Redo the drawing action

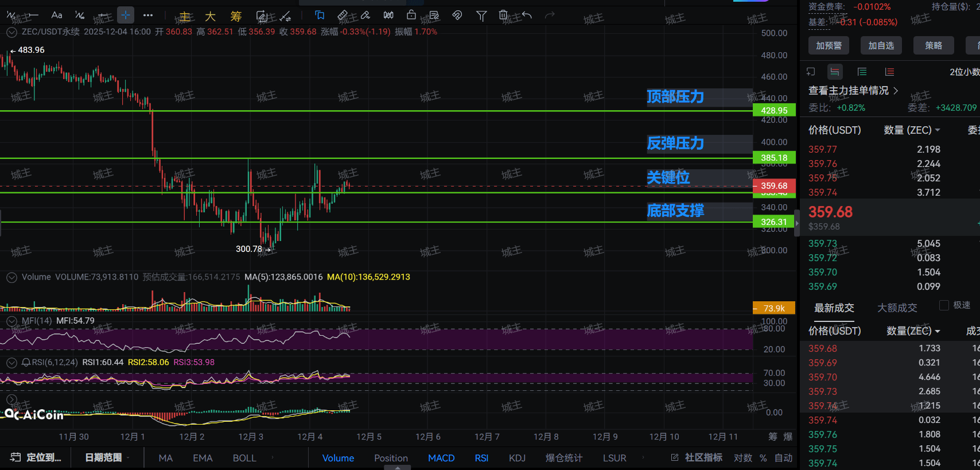coord(550,15)
